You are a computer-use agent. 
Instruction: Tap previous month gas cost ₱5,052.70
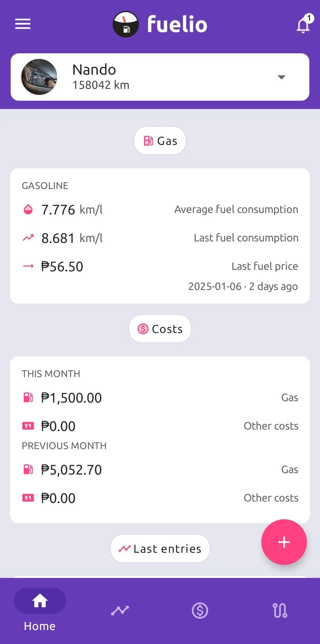click(x=71, y=470)
